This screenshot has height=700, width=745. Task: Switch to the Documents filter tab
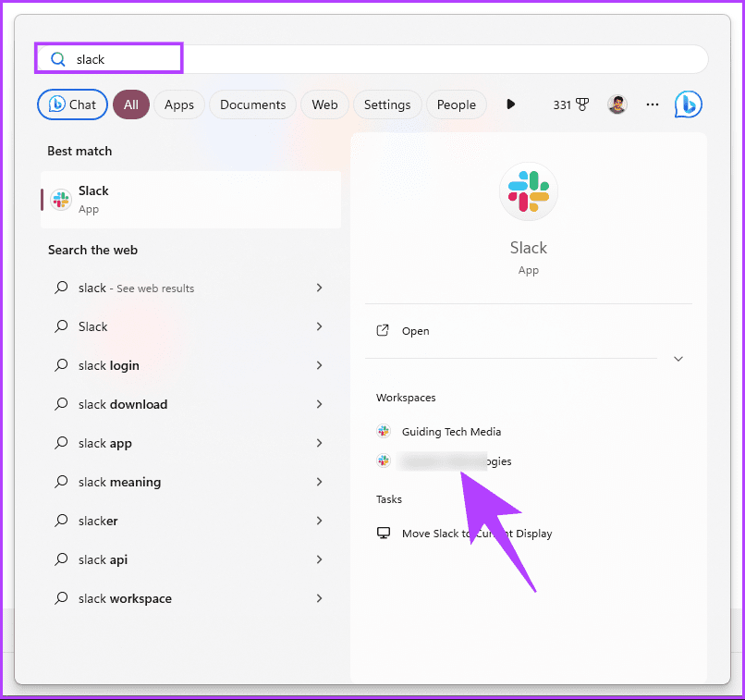pyautogui.click(x=252, y=104)
